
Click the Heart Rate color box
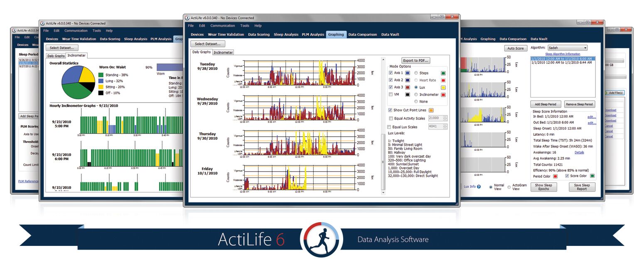[443, 80]
